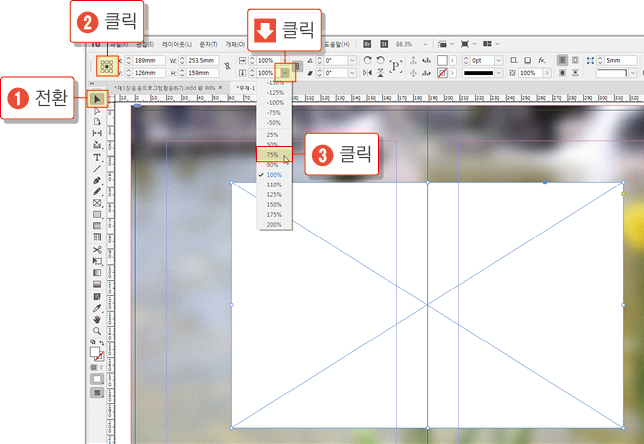Choose 200% from scale list
The height and width of the screenshot is (444, 644).
[274, 225]
